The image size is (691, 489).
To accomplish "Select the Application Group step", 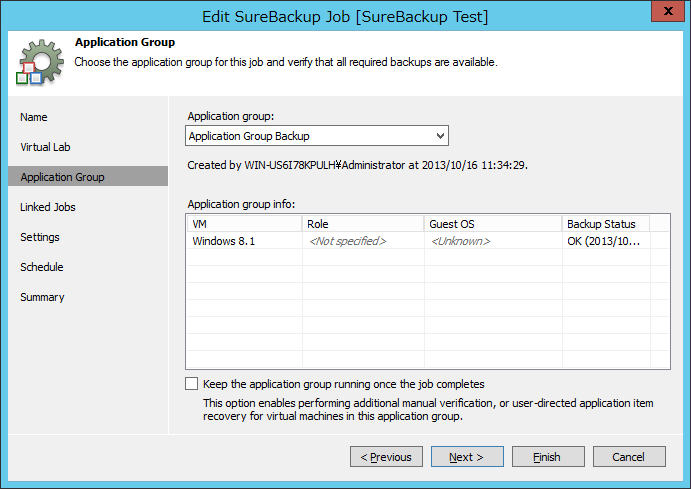I will pyautogui.click(x=62, y=177).
